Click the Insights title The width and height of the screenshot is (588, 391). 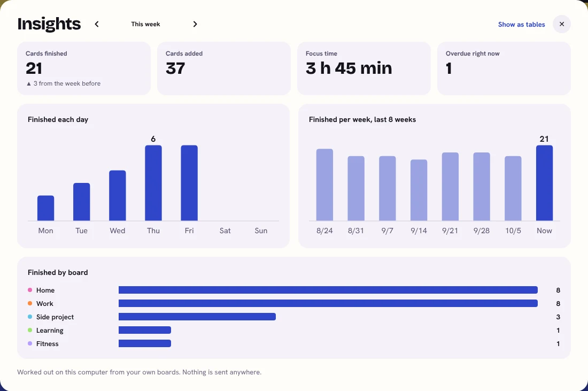point(49,24)
